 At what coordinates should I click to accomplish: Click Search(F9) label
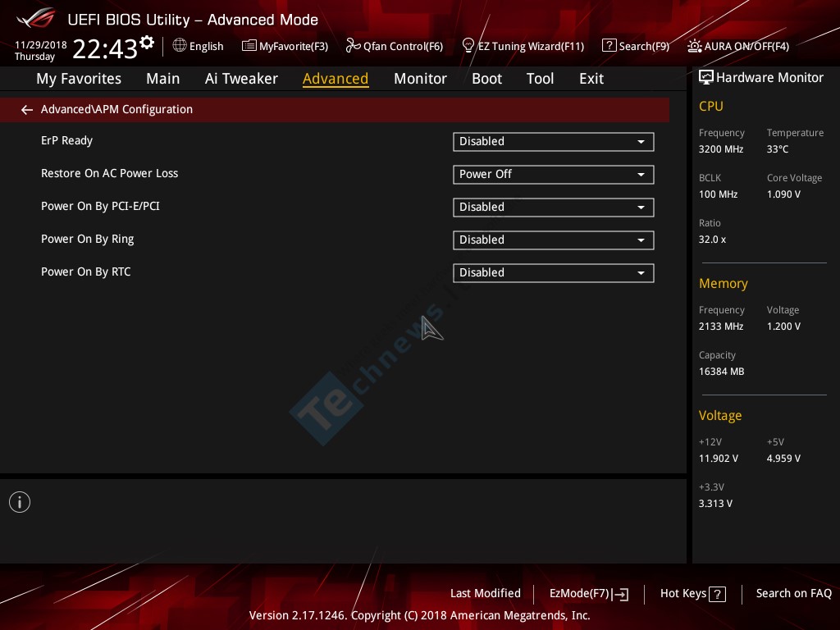pyautogui.click(x=645, y=47)
